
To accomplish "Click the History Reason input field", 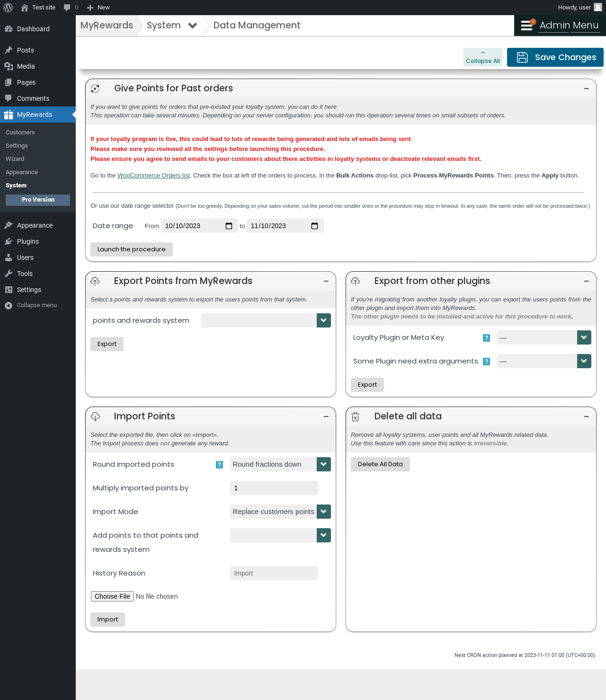I will [274, 573].
